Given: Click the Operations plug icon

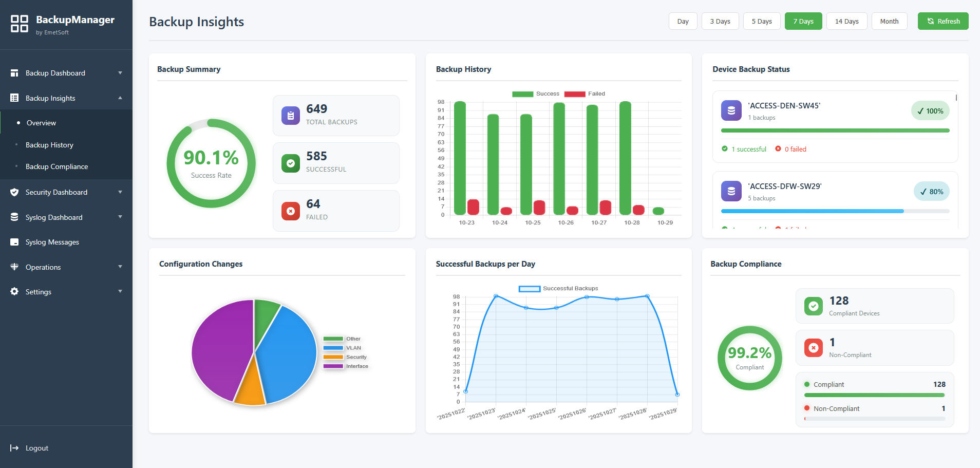Looking at the screenshot, I should tap(14, 267).
